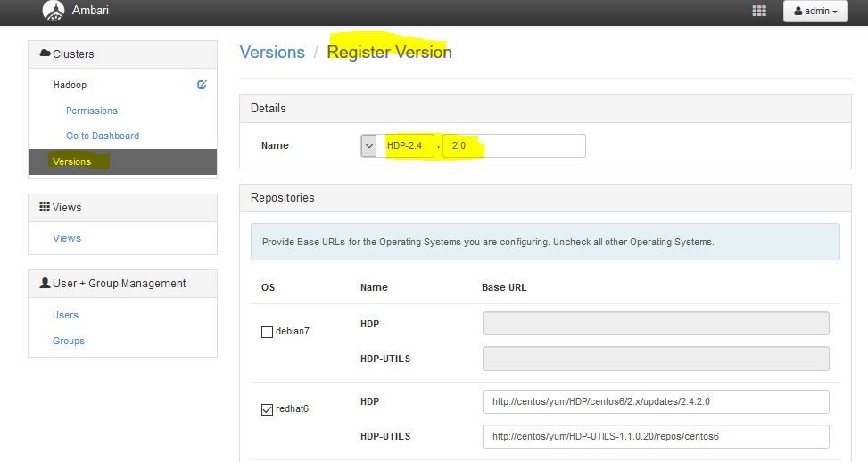
Task: Click the Views grid icon in sidebar heading
Action: click(x=45, y=206)
